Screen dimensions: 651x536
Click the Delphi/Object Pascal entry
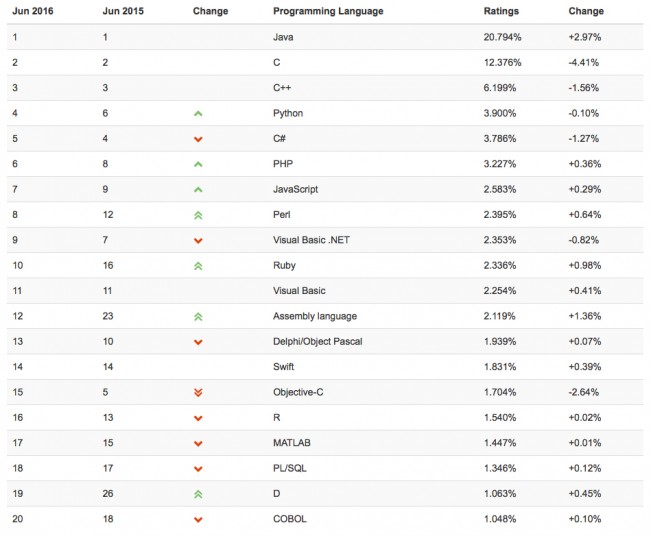[317, 342]
